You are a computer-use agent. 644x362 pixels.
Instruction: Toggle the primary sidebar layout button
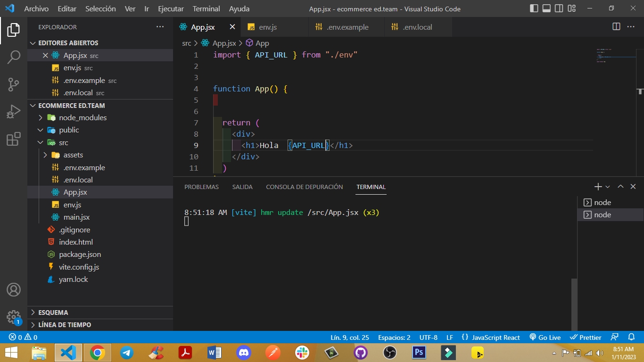(534, 8)
